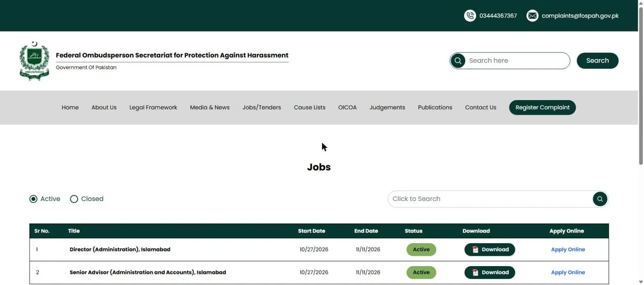
Task: Click the page vertical scrollbar thumb
Action: [640, 86]
